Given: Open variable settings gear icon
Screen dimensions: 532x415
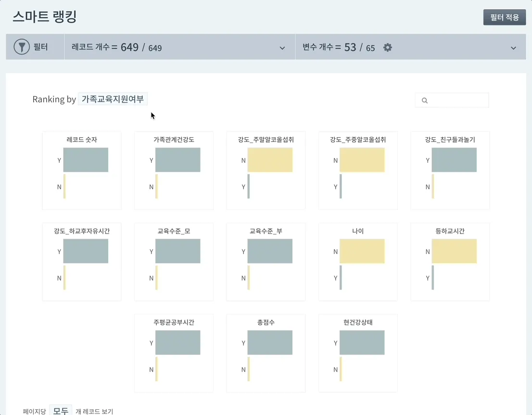Looking at the screenshot, I should [x=388, y=47].
